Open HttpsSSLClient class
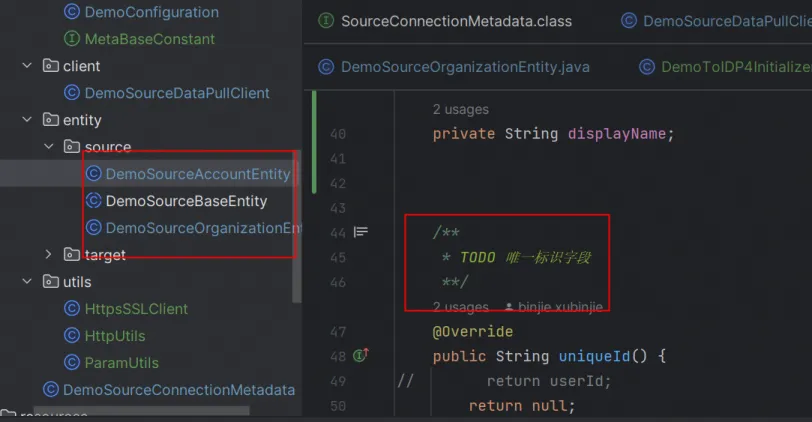 136,309
